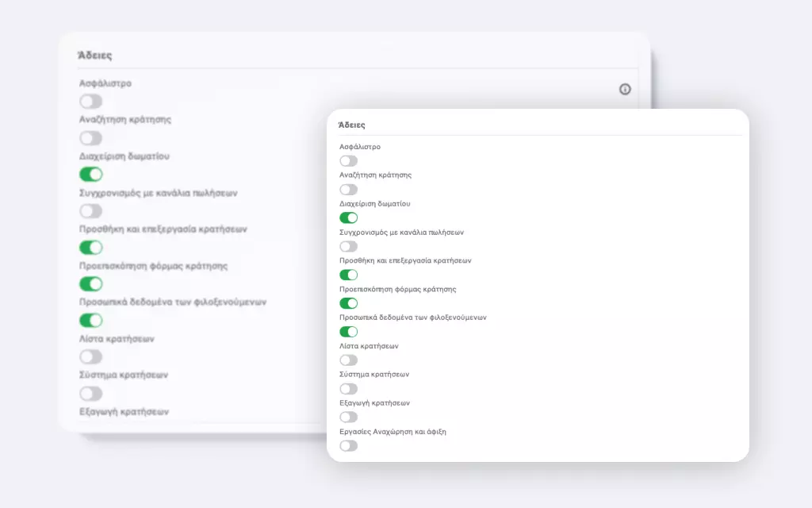Enable Συγχρονισμός με κανάλια πωλήσεων in the background panel
The width and height of the screenshot is (812, 508).
91,211
